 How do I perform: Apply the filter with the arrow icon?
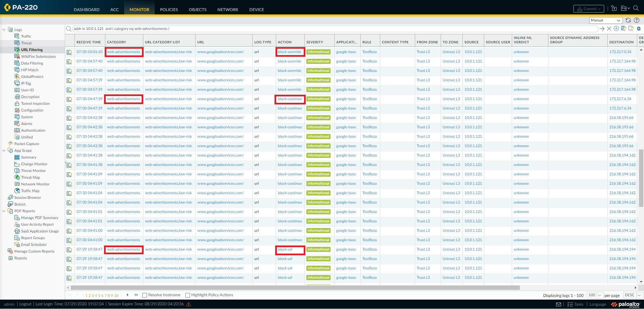pos(602,29)
